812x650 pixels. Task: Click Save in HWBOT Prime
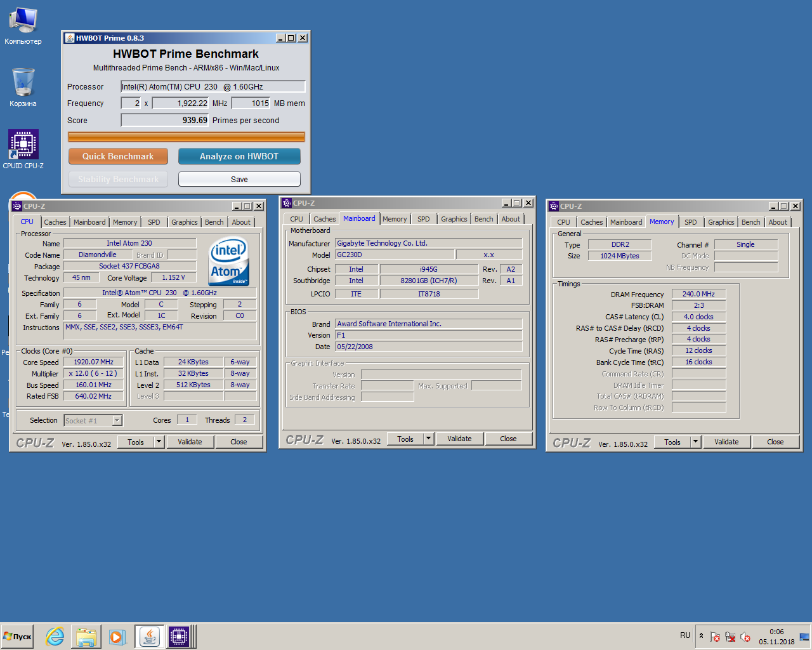239,179
